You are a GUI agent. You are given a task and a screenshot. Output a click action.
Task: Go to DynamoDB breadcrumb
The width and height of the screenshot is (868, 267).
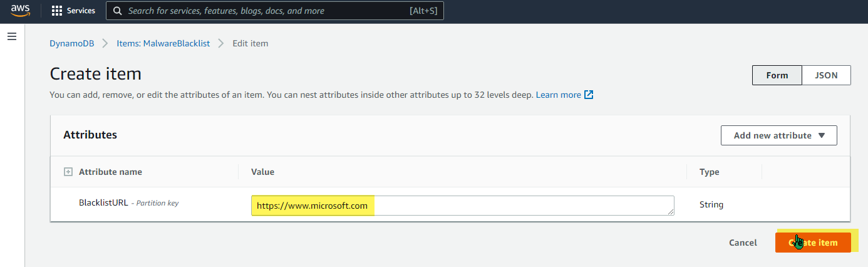pyautogui.click(x=71, y=43)
